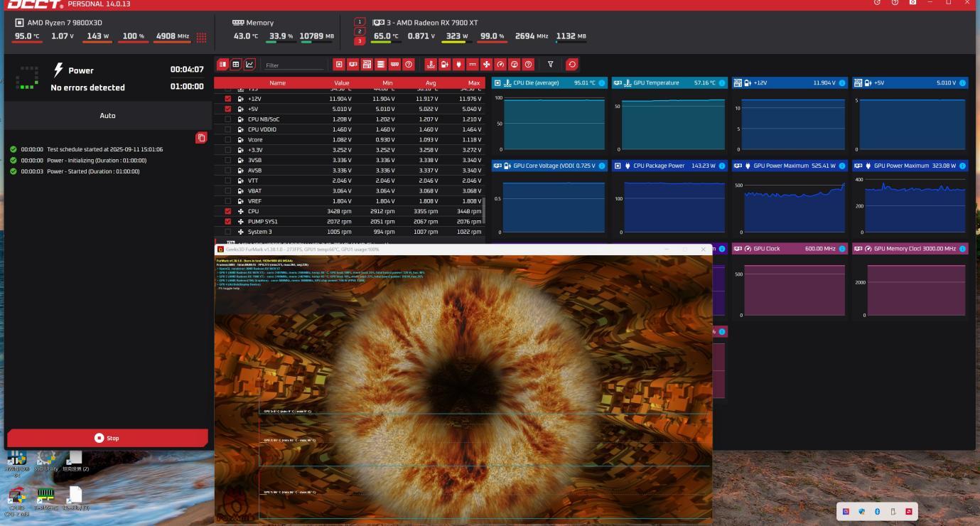Select GPU number 2 in header

pos(360,31)
